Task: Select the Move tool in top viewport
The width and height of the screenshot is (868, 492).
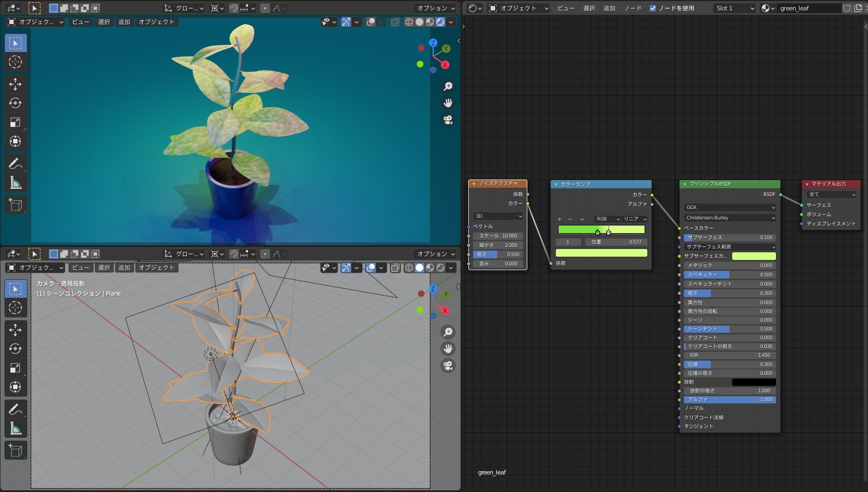Action: point(15,84)
